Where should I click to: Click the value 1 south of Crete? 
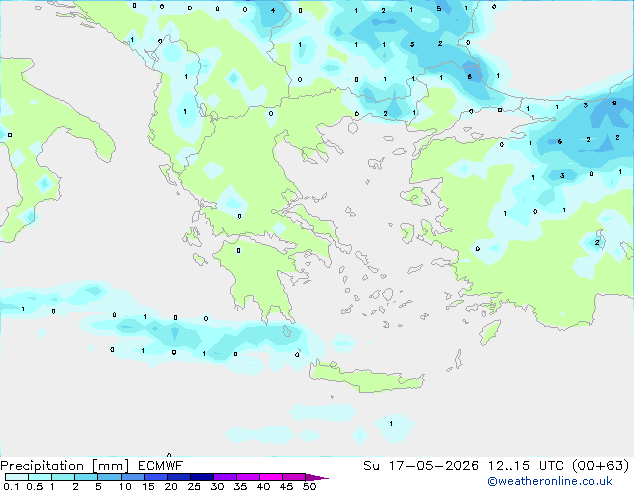coord(391,424)
